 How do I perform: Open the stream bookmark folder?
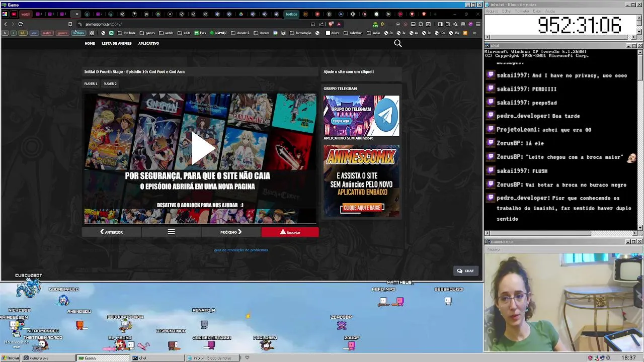[261, 33]
